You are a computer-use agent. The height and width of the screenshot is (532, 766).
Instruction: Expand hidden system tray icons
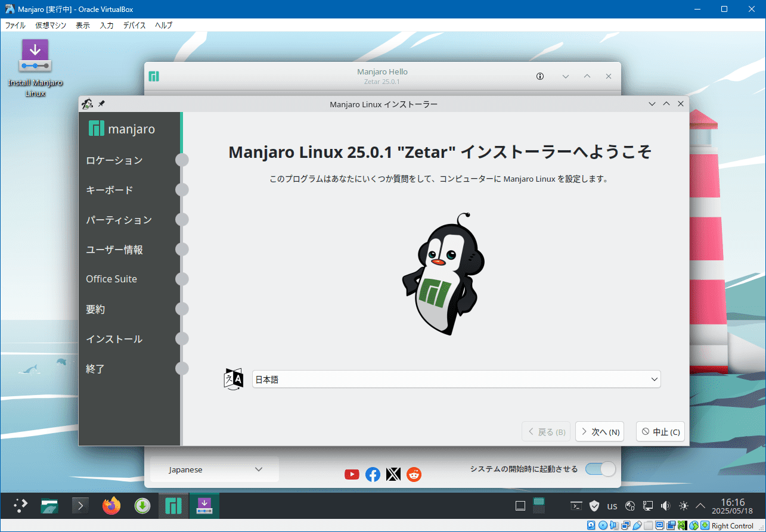pos(700,506)
